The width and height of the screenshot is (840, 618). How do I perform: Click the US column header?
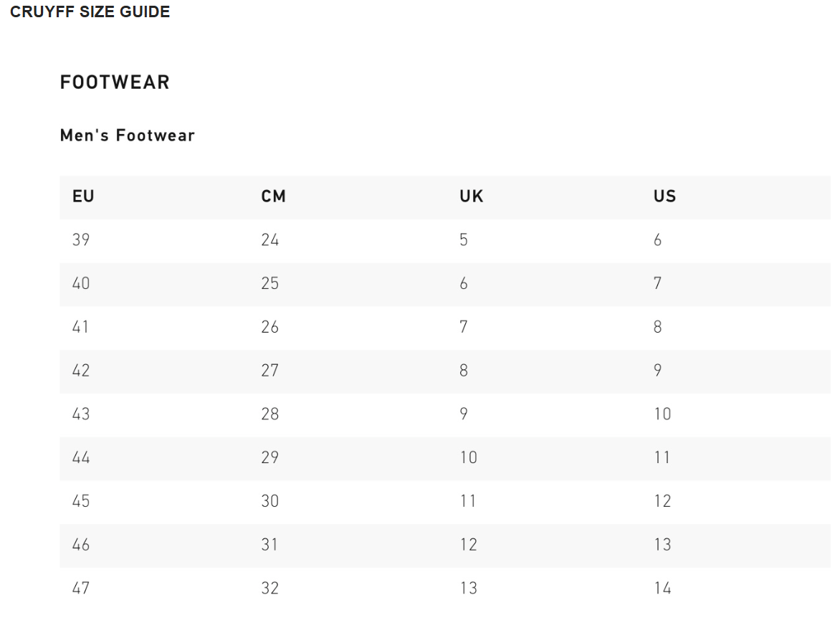[664, 196]
